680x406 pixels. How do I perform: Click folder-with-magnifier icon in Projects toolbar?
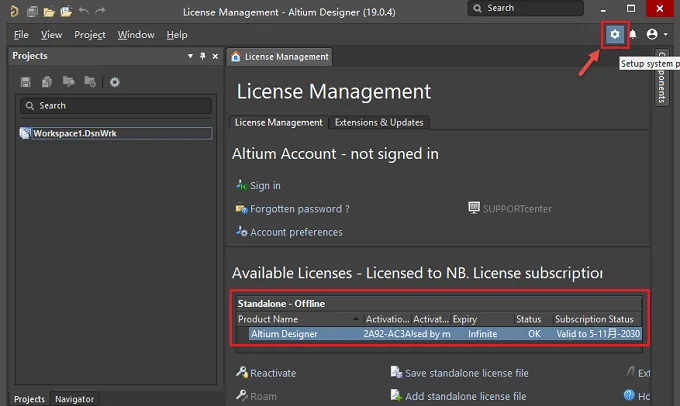[69, 82]
